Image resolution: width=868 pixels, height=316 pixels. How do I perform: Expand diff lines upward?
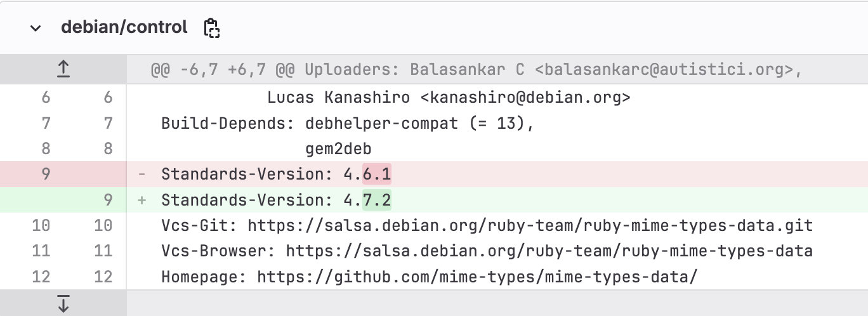(x=63, y=70)
